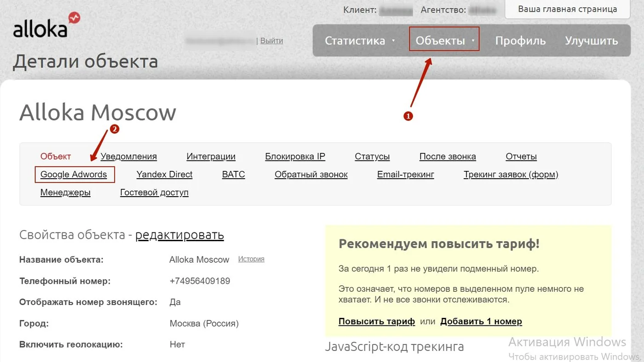Open the История link next to object name
Screen dimensions: 644x362
pos(251,259)
